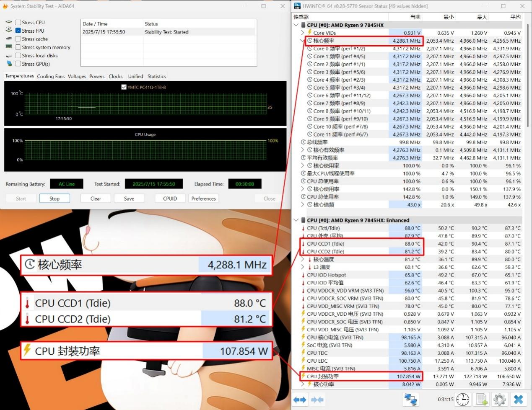Open CPUID from AIDA64
Screen dimensions: 532x410
point(170,199)
